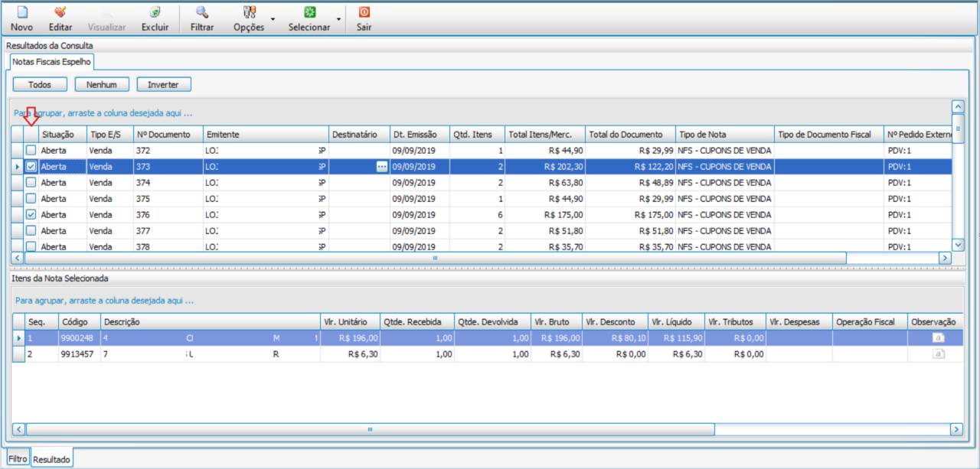
Task: Click the Inverter button
Action: click(164, 84)
